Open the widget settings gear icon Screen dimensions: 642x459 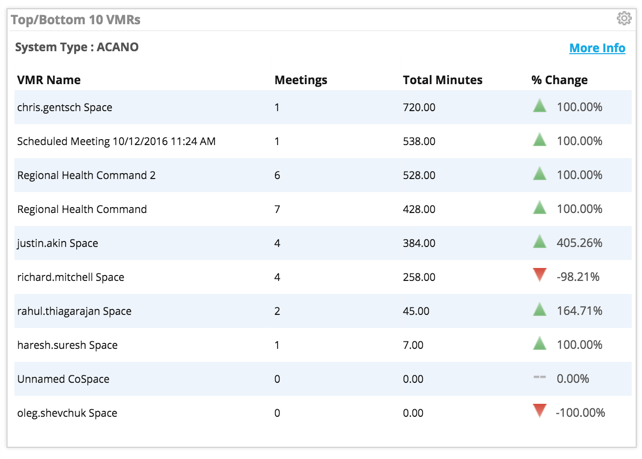[624, 18]
